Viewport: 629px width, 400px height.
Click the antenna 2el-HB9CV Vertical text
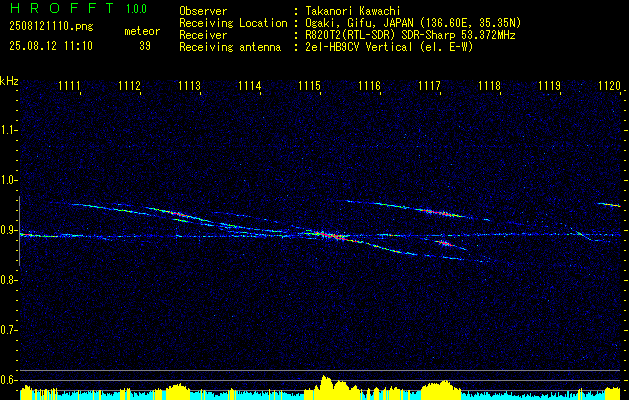[389, 47]
